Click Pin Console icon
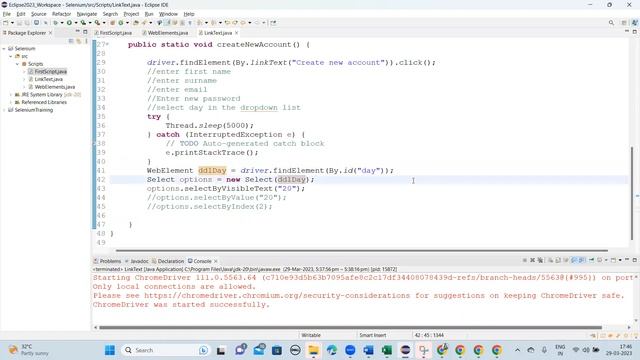Viewport: 640px width, 360px height. coord(591,260)
